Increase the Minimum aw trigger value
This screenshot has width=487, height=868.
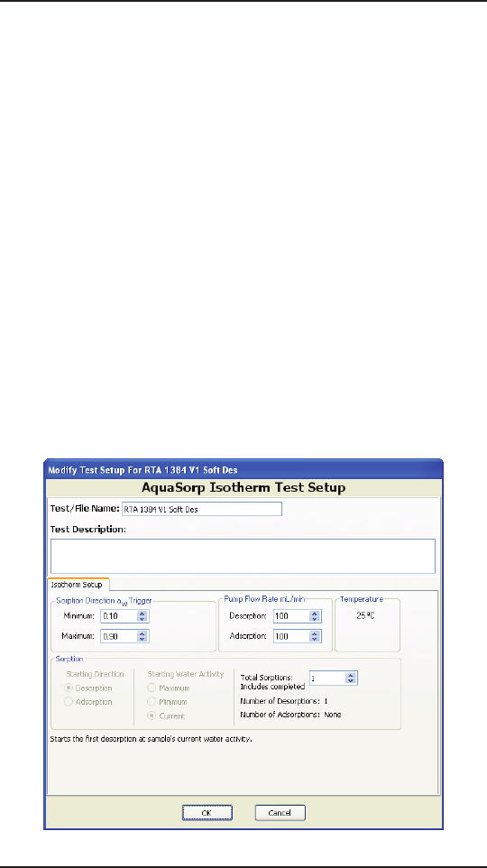click(142, 614)
